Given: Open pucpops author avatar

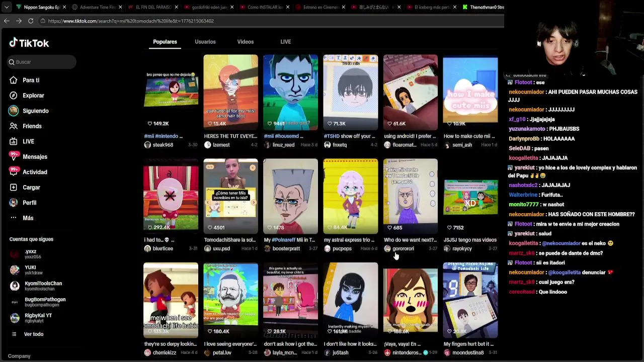Looking at the screenshot, I should coord(327,248).
